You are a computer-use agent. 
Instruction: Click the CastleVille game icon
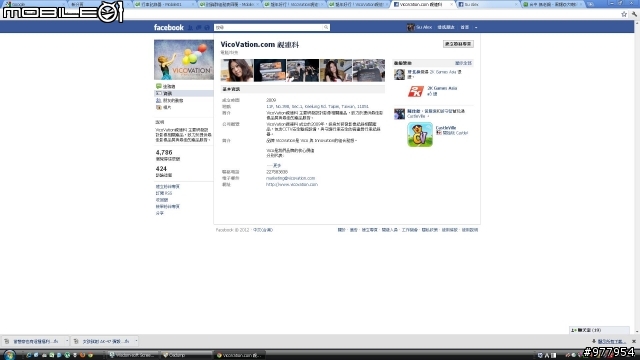[x=420, y=134]
